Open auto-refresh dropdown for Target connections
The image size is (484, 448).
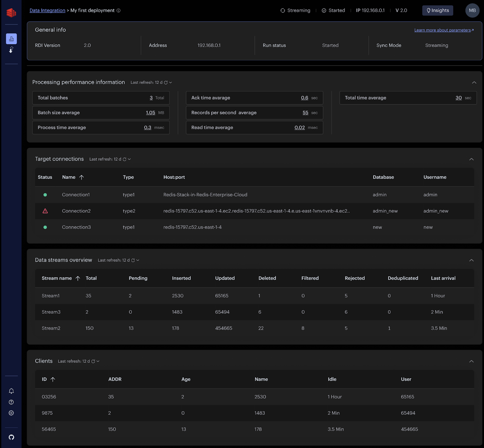coord(129,159)
